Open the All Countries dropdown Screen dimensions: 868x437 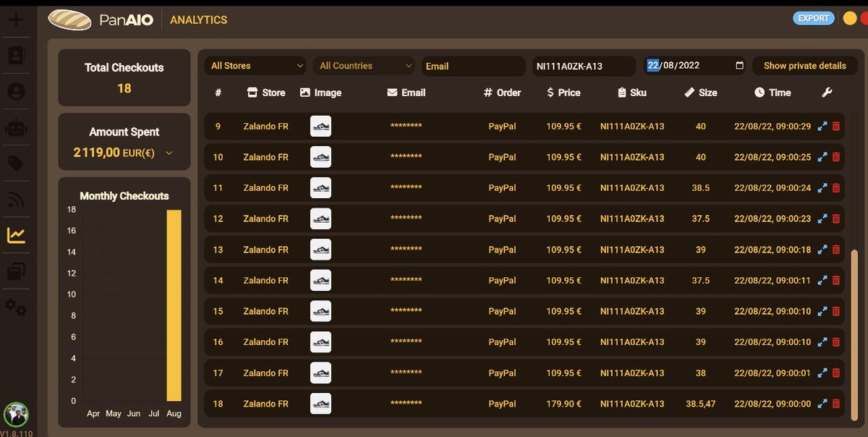364,66
